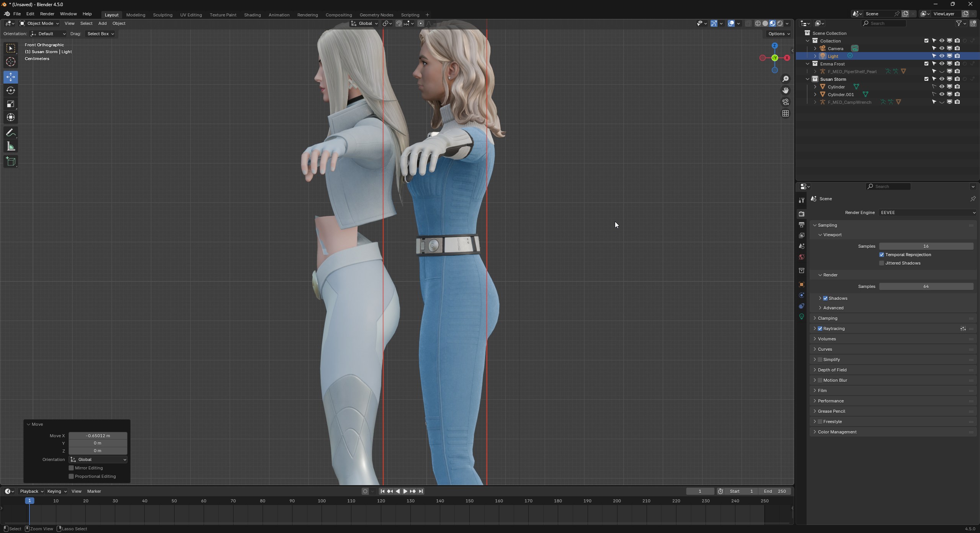Switch to rendered viewport shading
Screen dimensions: 980x533
(780, 23)
